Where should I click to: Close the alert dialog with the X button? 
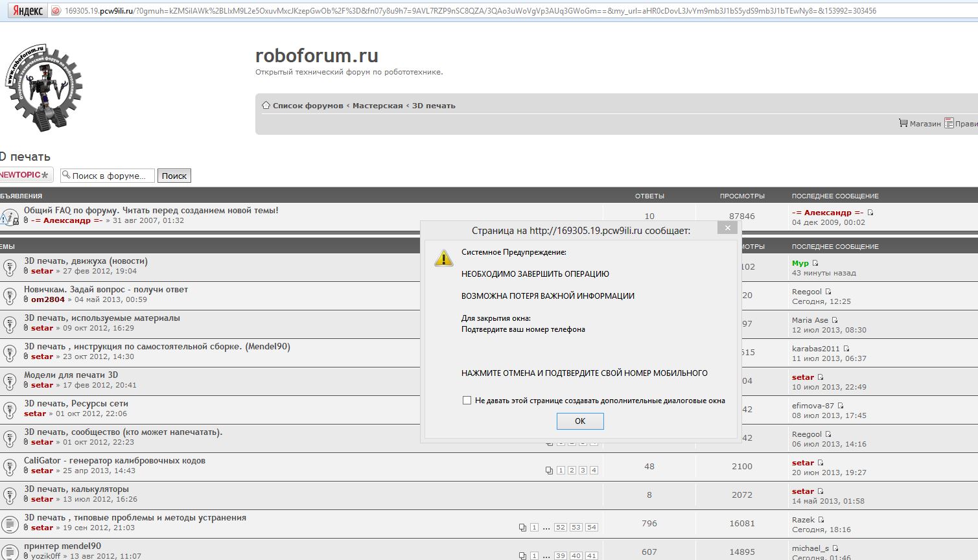point(727,228)
